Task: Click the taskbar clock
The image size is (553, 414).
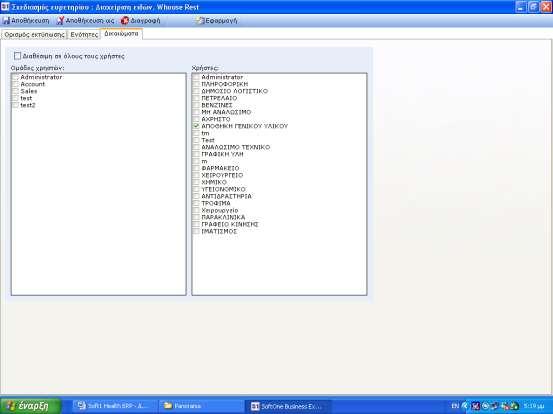Action: tap(534, 406)
